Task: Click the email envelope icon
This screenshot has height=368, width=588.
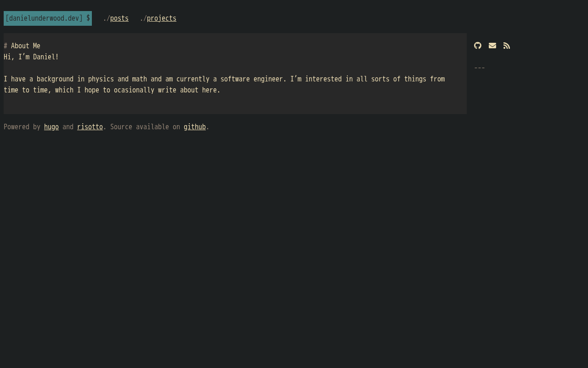Action: coord(492,46)
